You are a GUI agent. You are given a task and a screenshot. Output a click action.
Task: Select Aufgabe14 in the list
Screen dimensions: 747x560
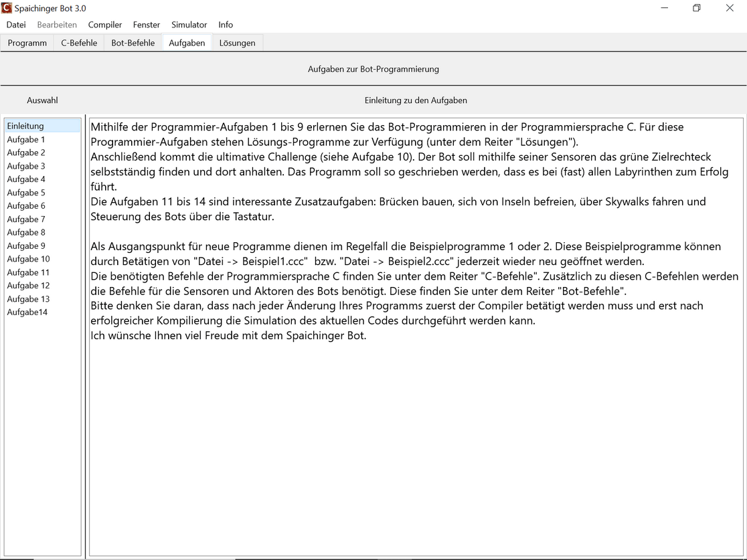tap(43, 312)
